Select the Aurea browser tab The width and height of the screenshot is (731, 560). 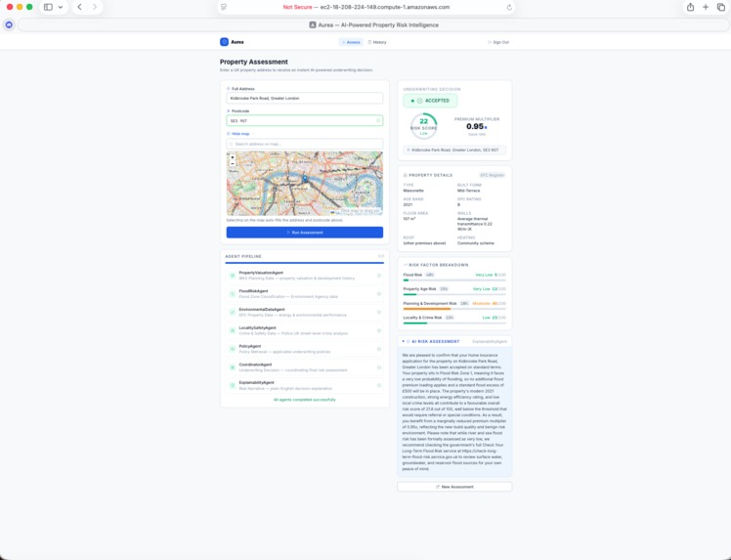[373, 25]
